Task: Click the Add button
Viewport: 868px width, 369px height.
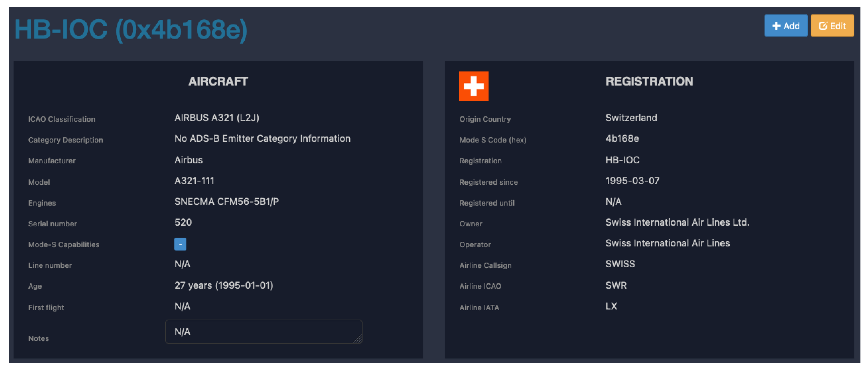Action: tap(786, 26)
